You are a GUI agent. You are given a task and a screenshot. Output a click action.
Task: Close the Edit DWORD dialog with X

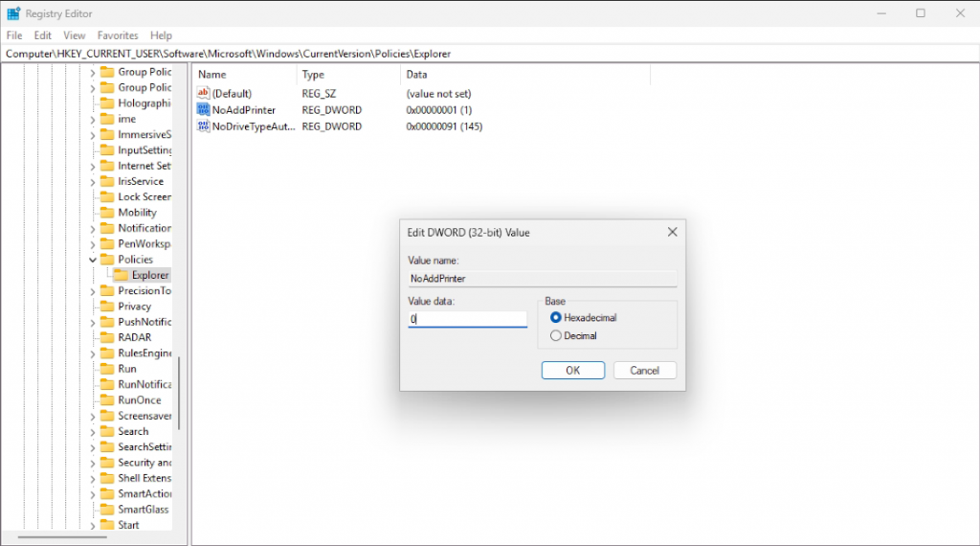click(672, 232)
